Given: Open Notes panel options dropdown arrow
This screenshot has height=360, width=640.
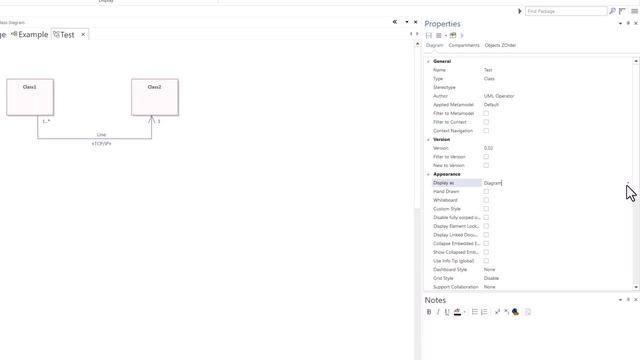Looking at the screenshot, I should click(620, 300).
